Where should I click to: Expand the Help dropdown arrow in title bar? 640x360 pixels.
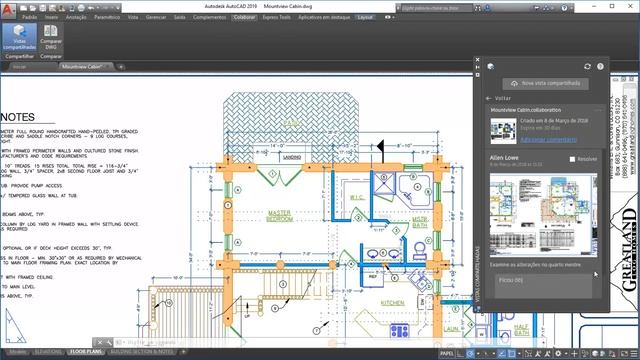(x=571, y=8)
